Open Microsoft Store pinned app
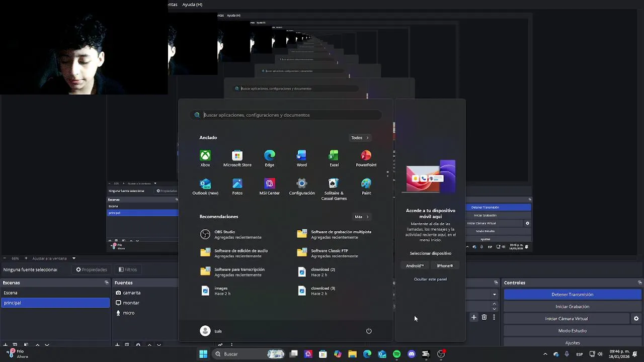 point(237,158)
